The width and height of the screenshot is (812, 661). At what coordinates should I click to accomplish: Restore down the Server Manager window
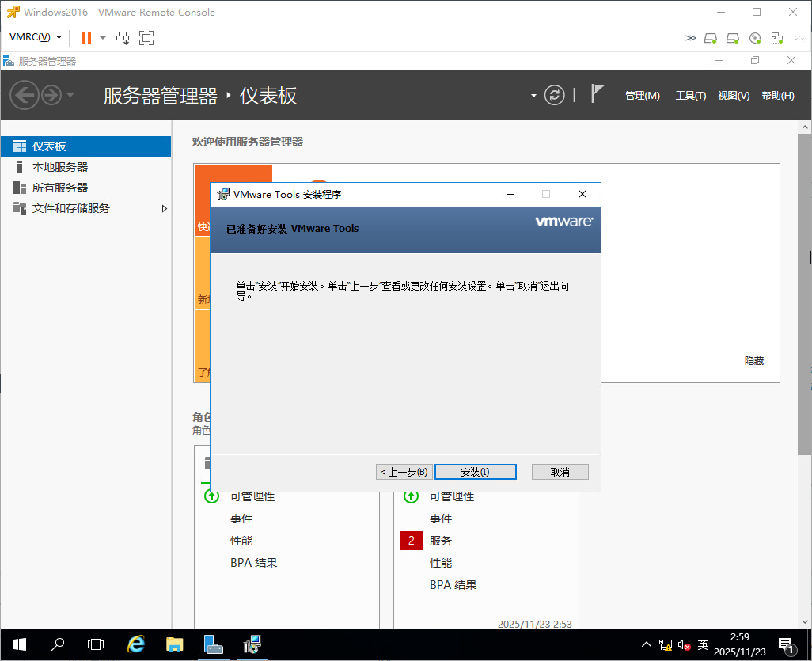coord(755,61)
